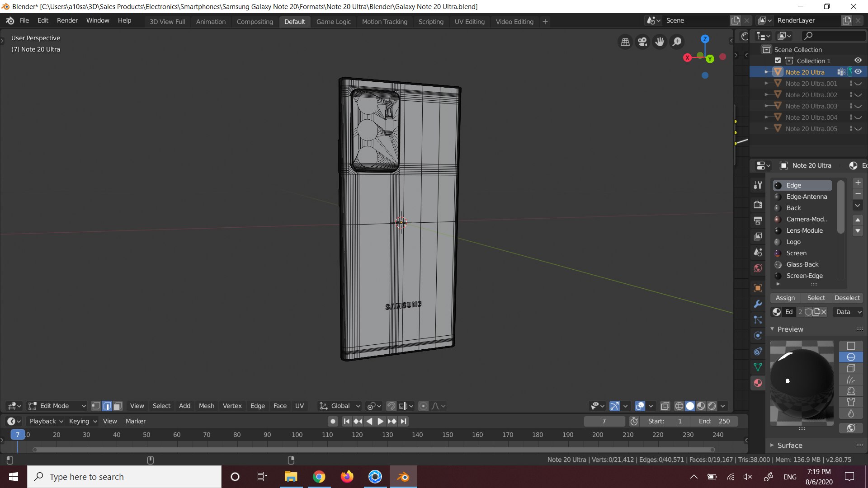Toggle auto keying record button

pos(333,421)
